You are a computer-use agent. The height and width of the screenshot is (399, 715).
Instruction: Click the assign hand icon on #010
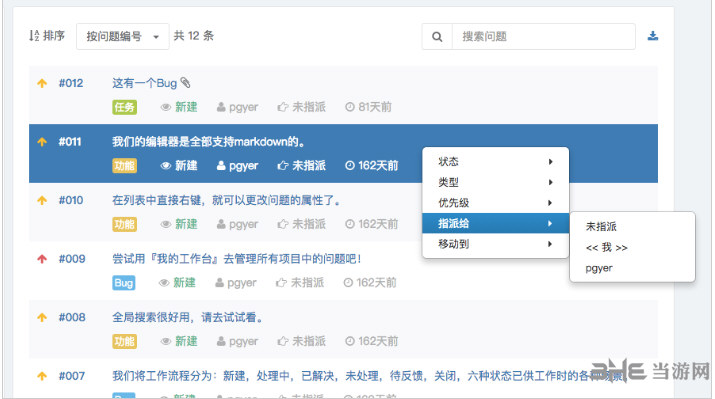[283, 224]
